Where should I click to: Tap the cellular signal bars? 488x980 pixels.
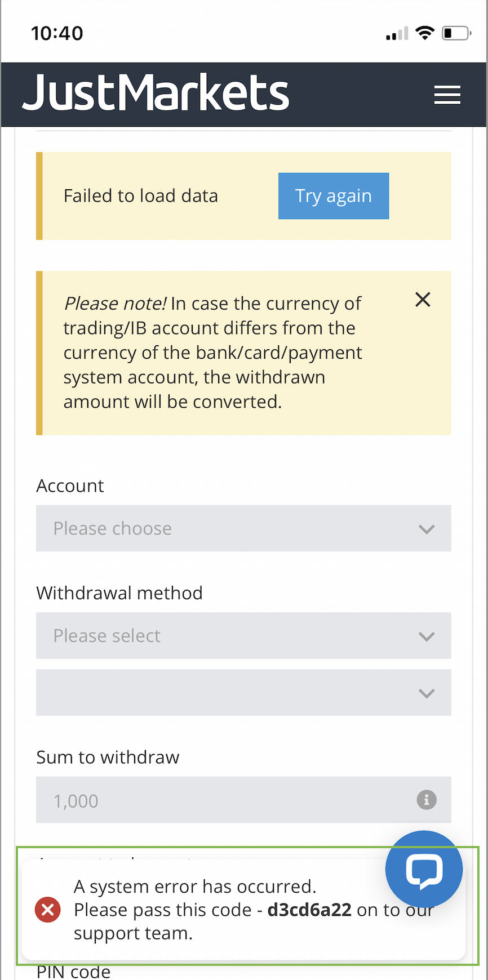397,33
